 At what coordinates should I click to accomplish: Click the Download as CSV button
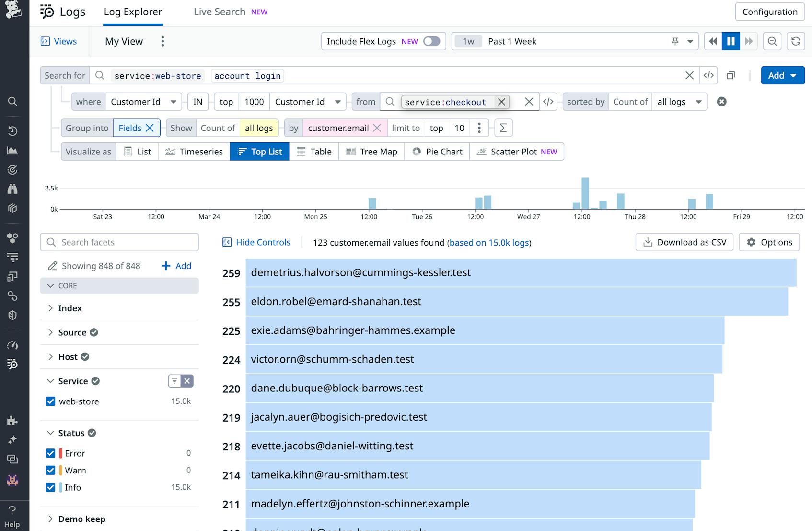coord(684,242)
